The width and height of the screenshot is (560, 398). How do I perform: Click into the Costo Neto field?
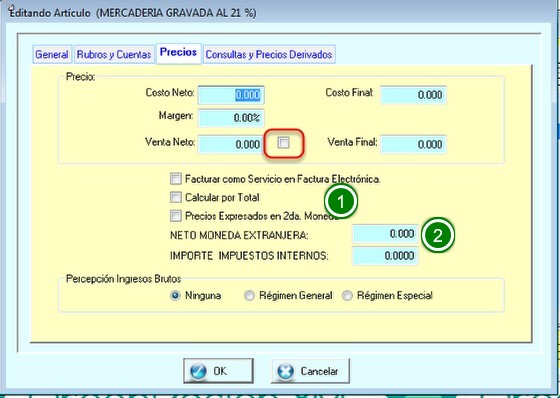231,95
